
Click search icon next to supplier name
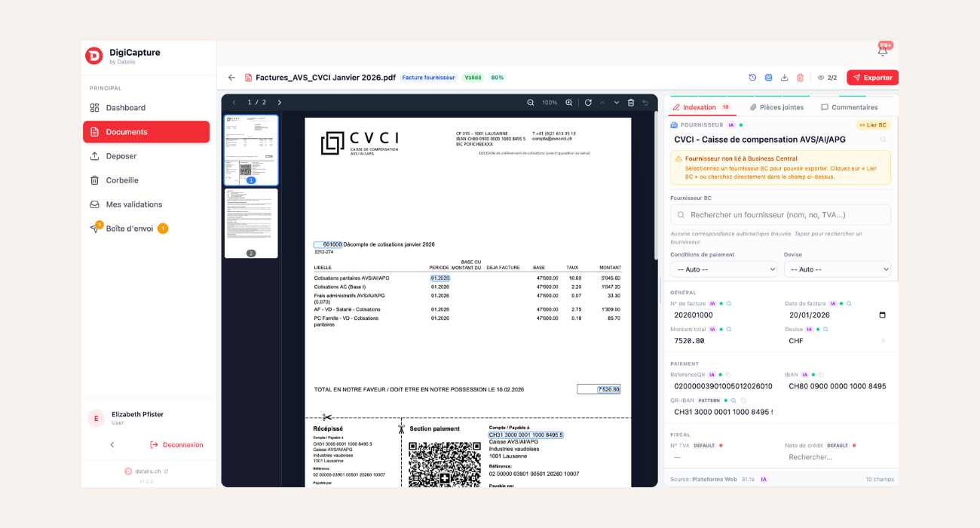pos(884,140)
